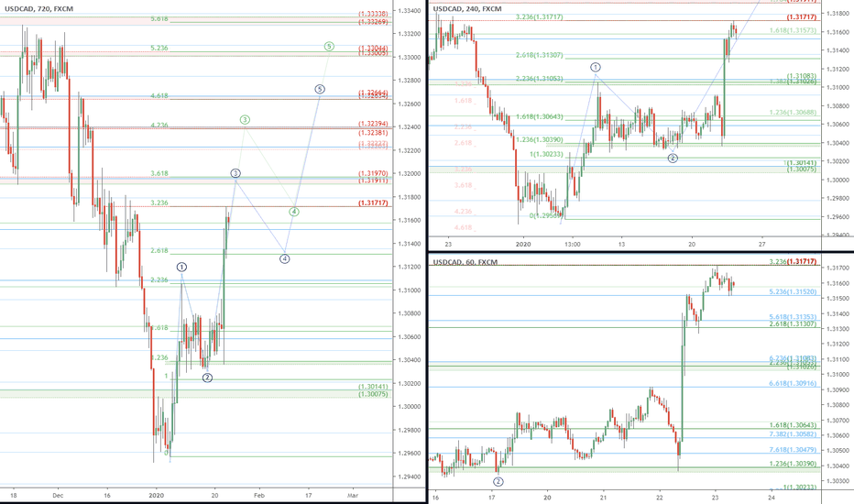Select wave 1 marker on 240 chart
The width and height of the screenshot is (854, 504).
pos(596,68)
